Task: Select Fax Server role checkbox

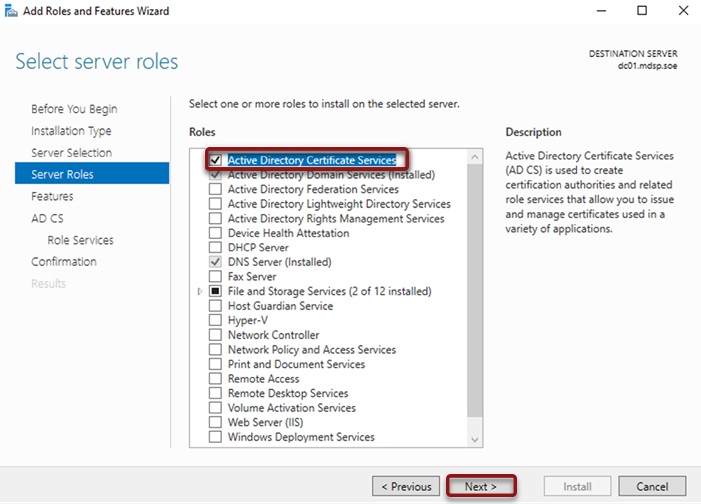Action: [x=215, y=276]
